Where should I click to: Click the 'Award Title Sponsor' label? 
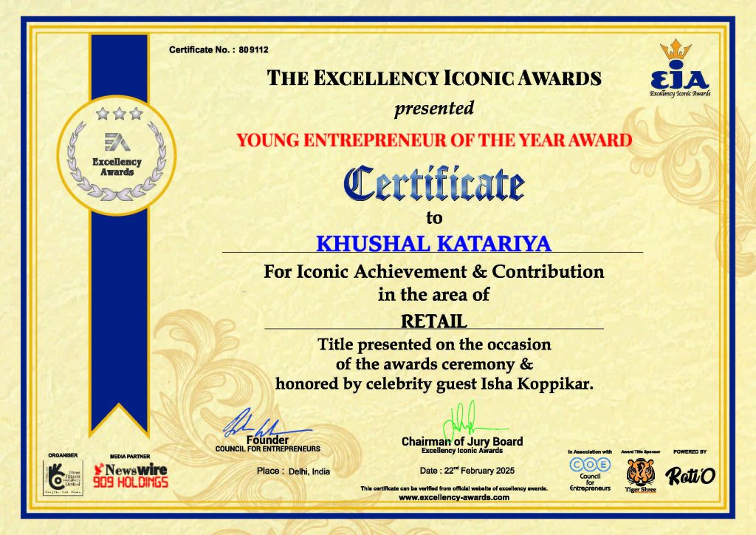640,452
